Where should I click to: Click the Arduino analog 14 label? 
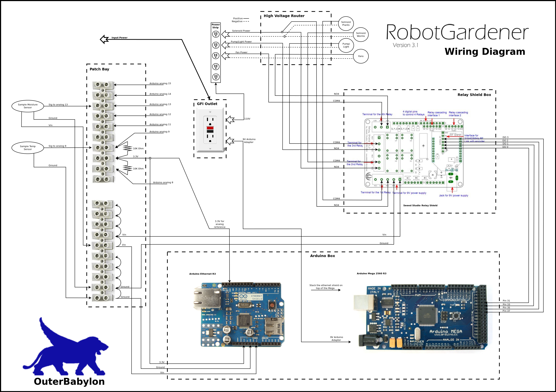tap(160, 94)
